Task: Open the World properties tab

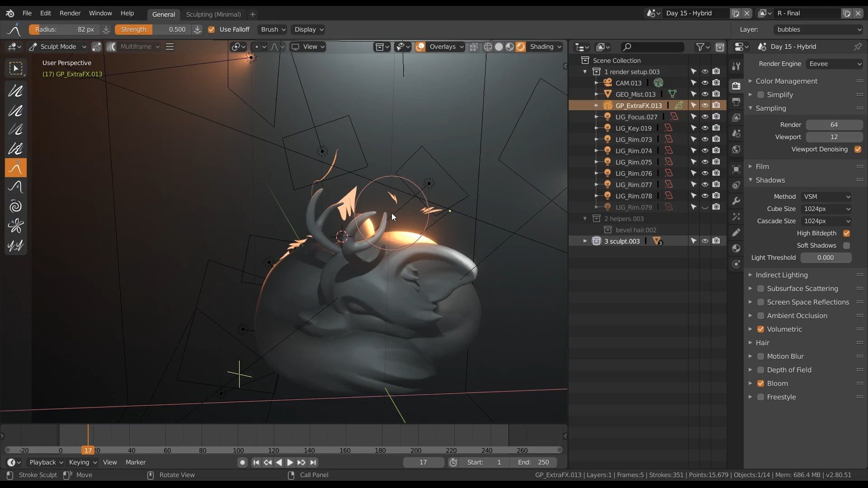Action: pos(736,150)
